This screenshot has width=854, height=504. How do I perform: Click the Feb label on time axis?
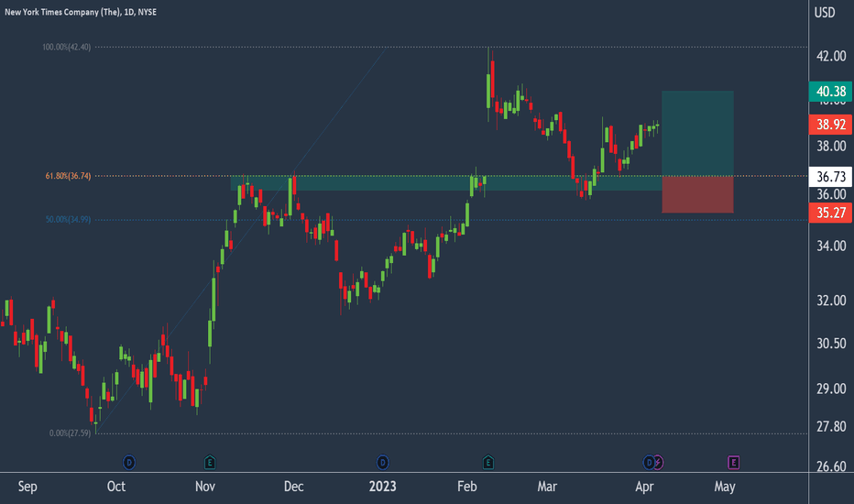pyautogui.click(x=466, y=487)
